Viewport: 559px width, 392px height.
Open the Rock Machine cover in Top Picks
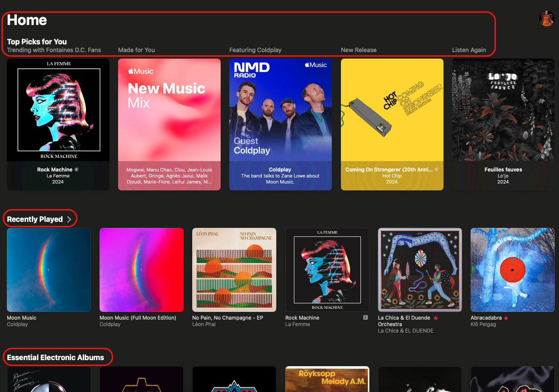tap(58, 110)
